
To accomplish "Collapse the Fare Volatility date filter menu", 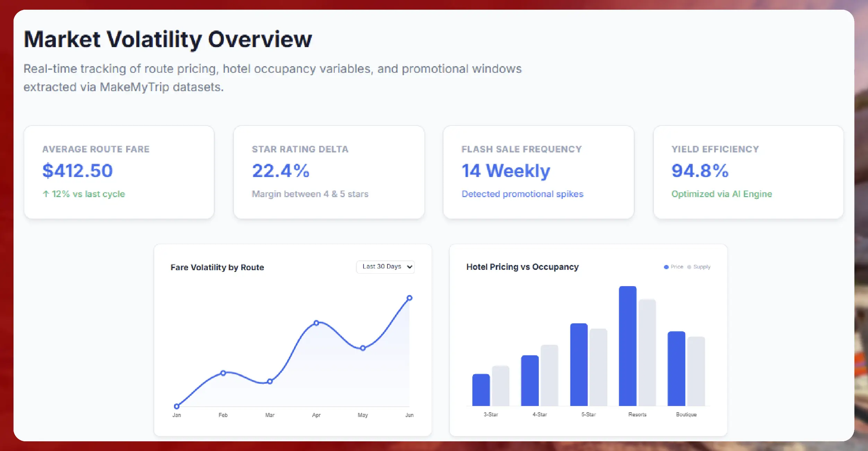I will pos(385,267).
